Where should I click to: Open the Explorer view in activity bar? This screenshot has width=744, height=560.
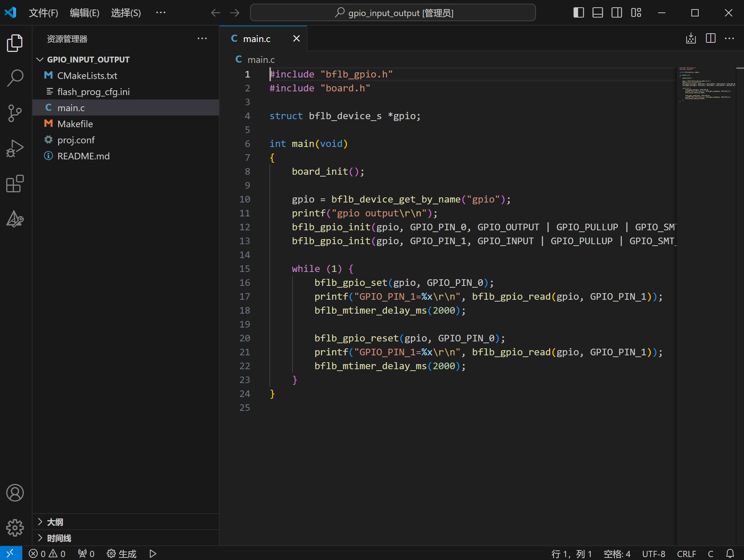(15, 43)
